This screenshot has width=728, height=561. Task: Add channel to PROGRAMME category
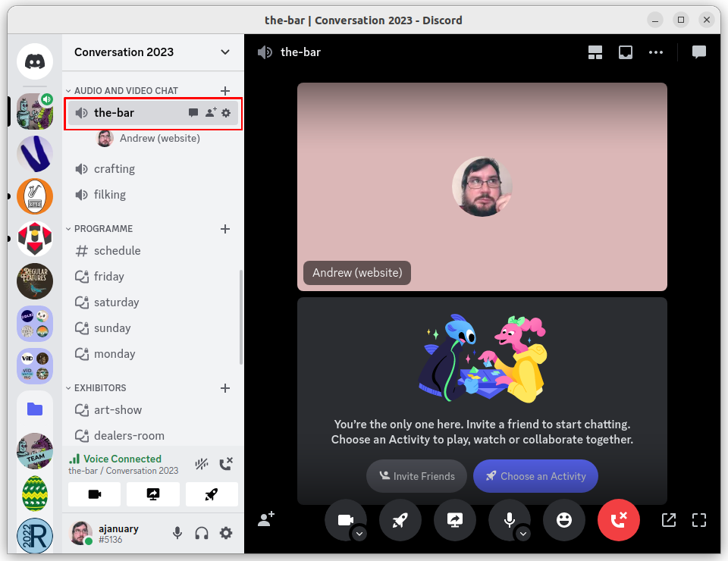tap(225, 229)
